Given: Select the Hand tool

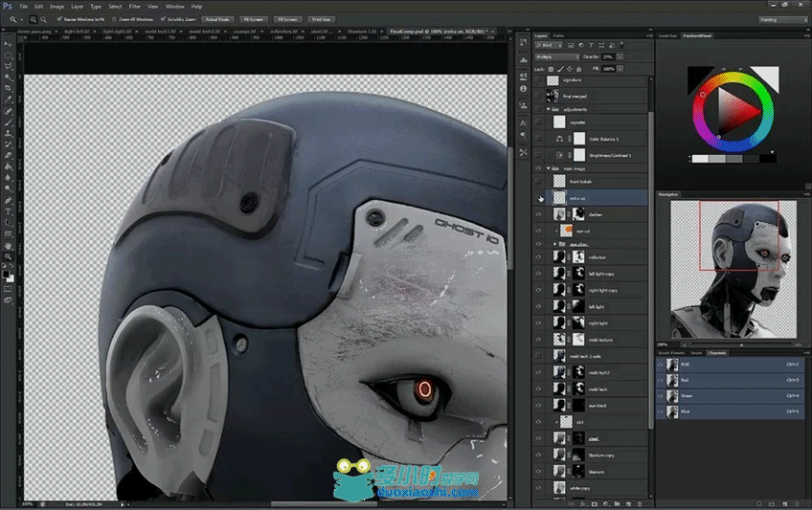Looking at the screenshot, I should 8,246.
